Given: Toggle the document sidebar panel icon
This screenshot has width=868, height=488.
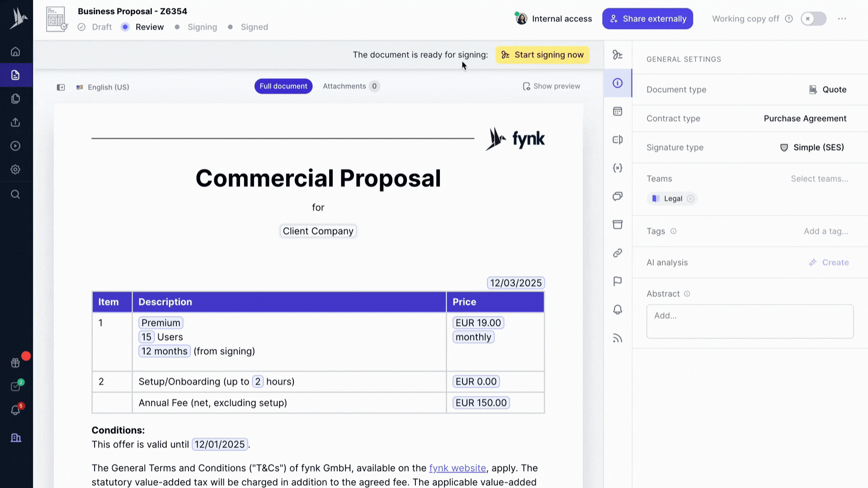Looking at the screenshot, I should click(61, 87).
